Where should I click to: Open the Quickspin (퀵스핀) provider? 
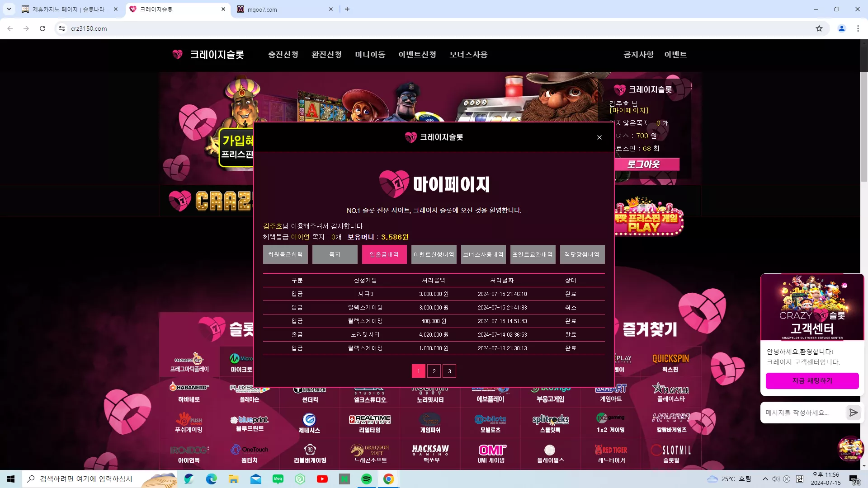pyautogui.click(x=671, y=363)
